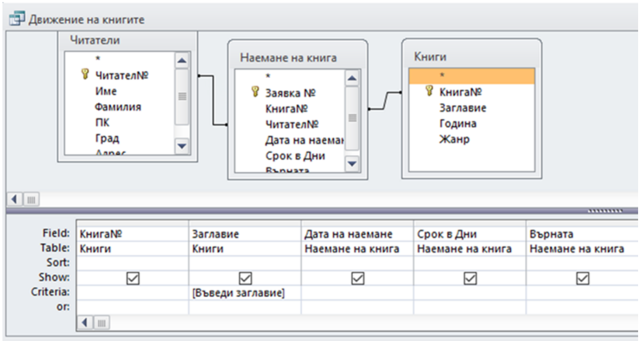Select the Жанр field in the Книги table
Viewport: 644px width, 341px height.
click(x=454, y=139)
